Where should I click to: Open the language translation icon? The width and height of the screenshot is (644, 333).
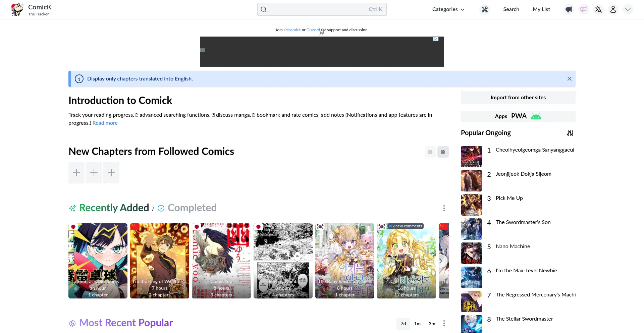[598, 9]
